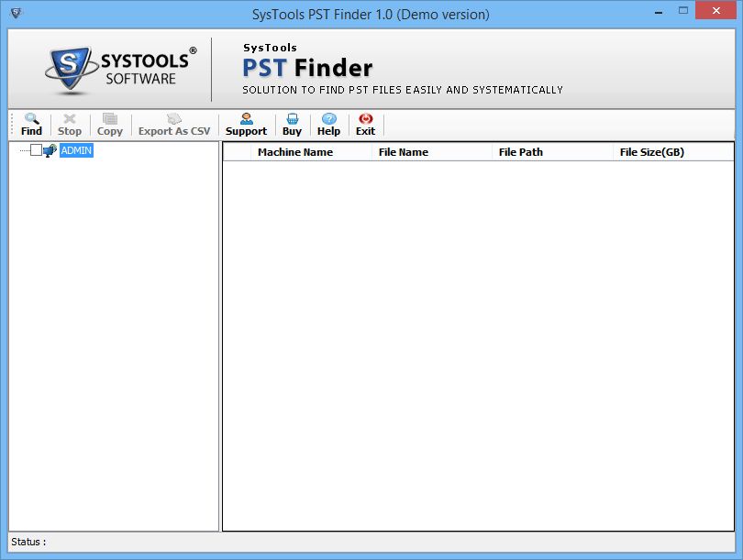This screenshot has height=560, width=743.
Task: Click the Copy icon
Action: coord(109,123)
